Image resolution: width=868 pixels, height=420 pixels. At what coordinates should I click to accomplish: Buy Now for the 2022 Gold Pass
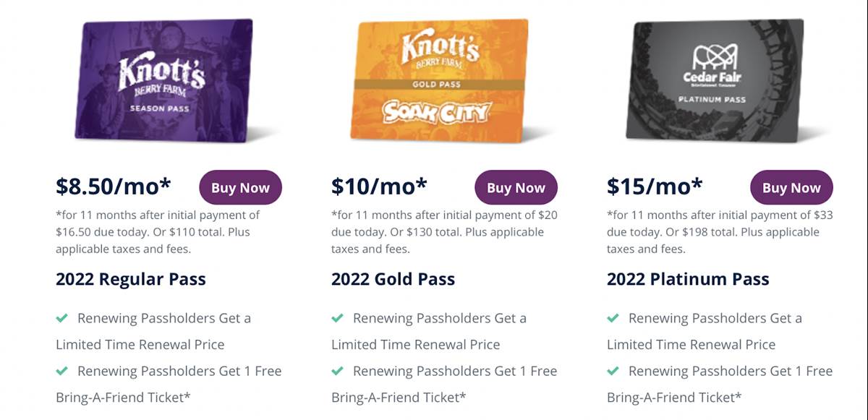515,187
